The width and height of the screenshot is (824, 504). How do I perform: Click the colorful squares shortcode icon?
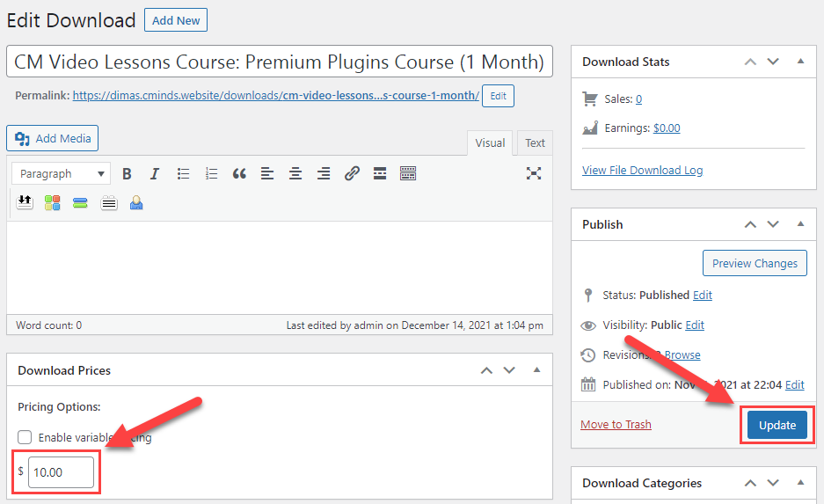tap(52, 202)
